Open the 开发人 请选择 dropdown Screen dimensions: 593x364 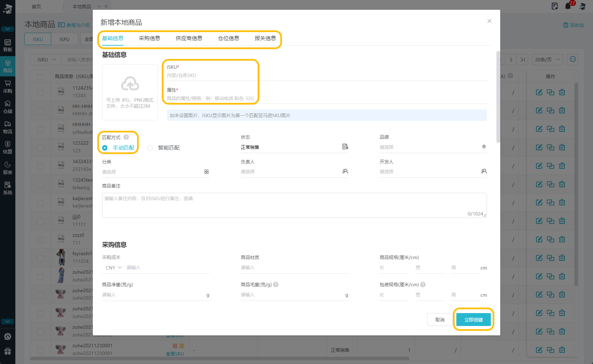coord(433,172)
